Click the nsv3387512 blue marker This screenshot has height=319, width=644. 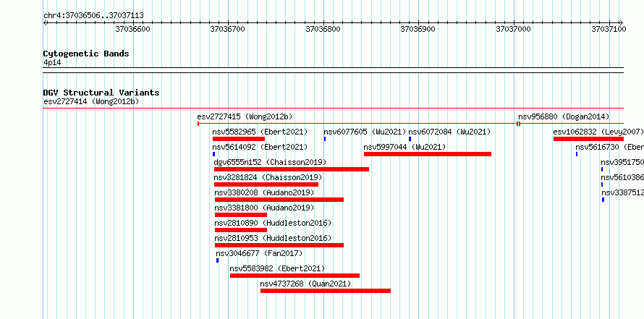click(x=603, y=200)
